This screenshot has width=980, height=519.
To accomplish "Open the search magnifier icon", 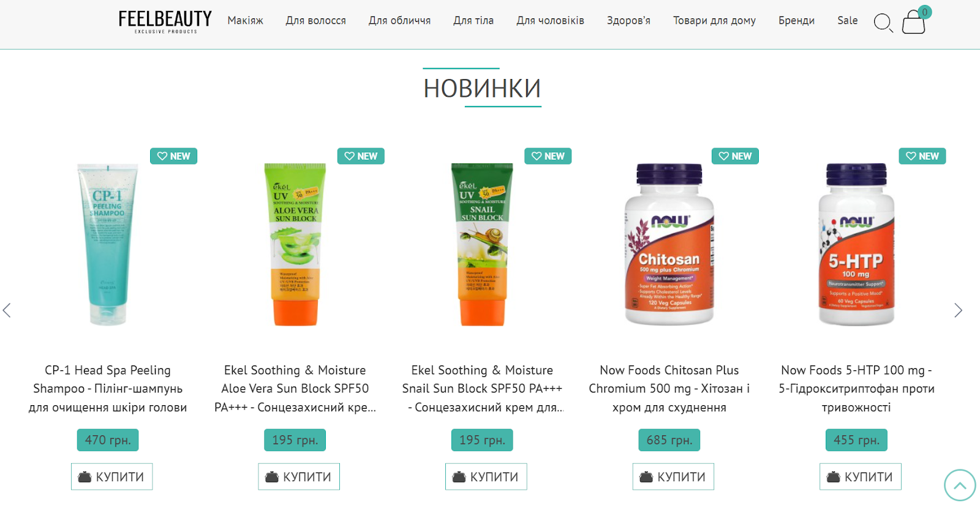I will click(x=883, y=23).
